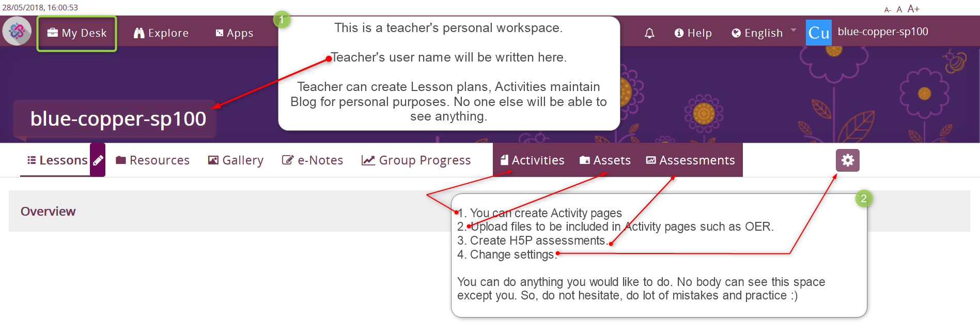Increase font size with A+ control
The width and height of the screenshot is (980, 331).
point(913,9)
